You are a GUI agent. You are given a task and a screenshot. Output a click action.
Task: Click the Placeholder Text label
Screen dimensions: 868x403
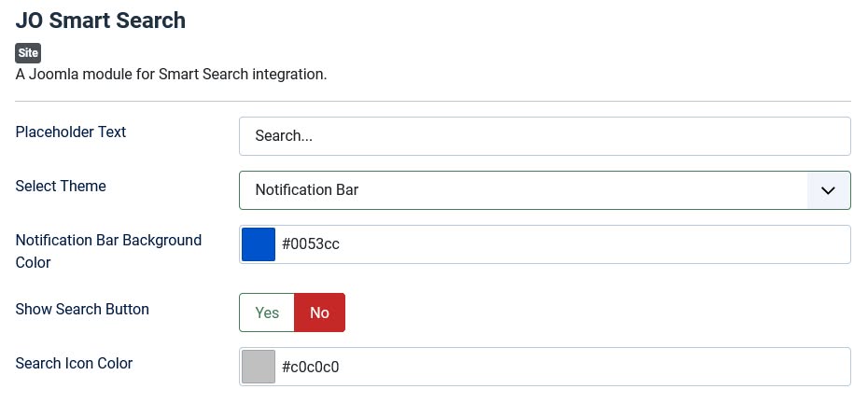pyautogui.click(x=71, y=132)
